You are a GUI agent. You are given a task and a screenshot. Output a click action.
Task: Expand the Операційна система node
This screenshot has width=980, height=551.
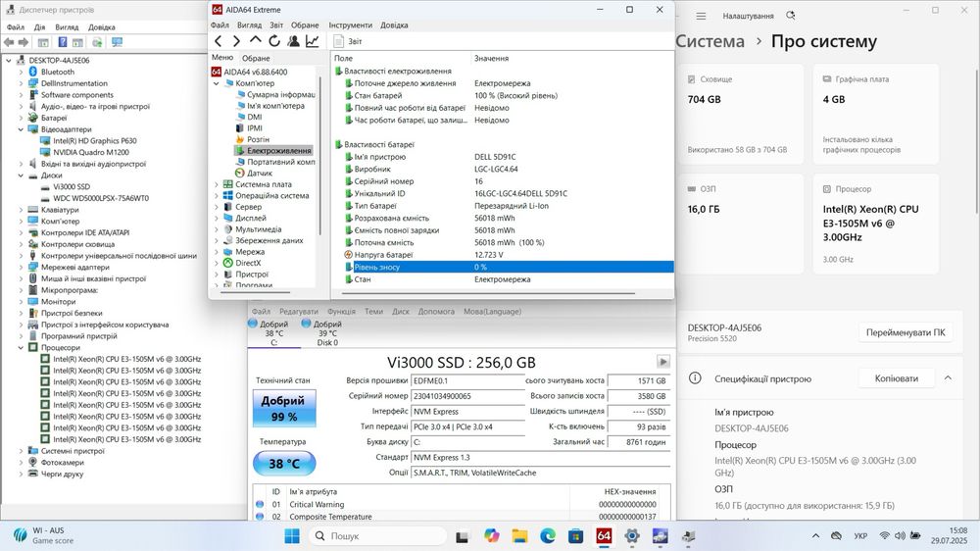[x=217, y=196]
